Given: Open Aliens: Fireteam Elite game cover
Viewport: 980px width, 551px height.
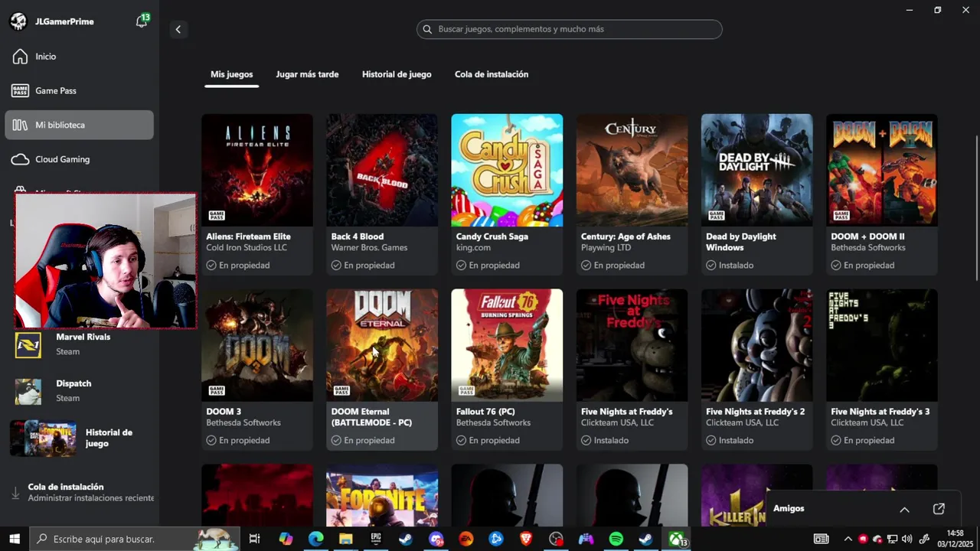Looking at the screenshot, I should click(x=257, y=170).
